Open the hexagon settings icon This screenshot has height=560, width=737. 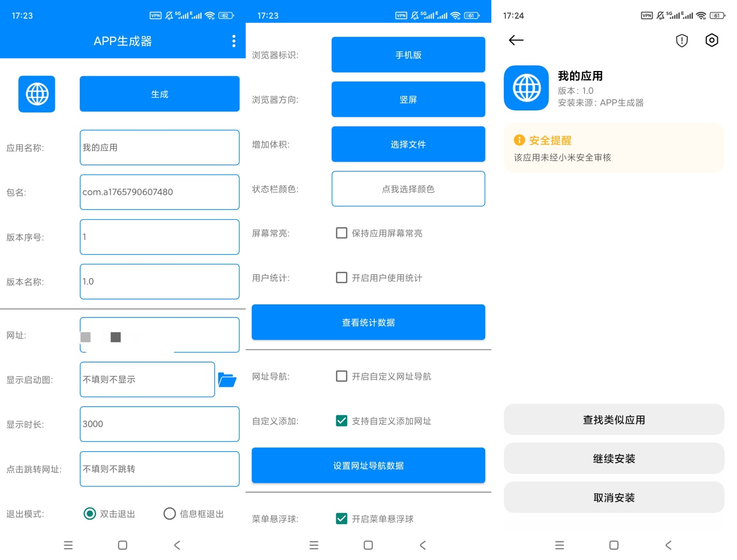coord(712,40)
